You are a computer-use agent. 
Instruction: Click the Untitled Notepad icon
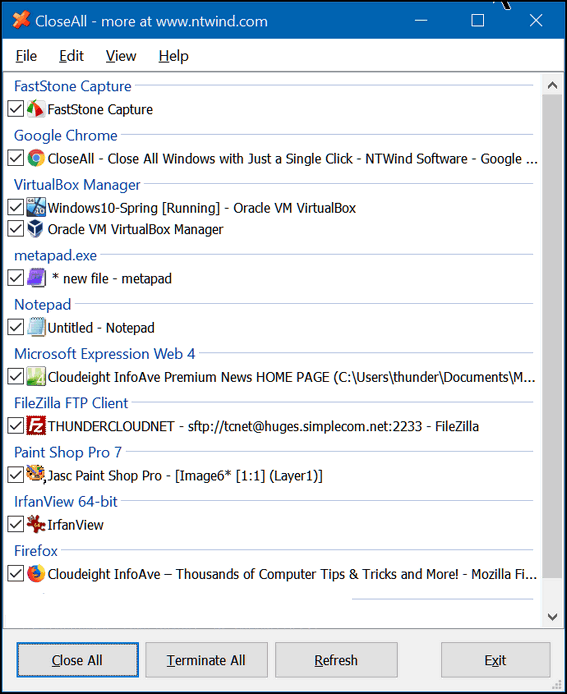pyautogui.click(x=35, y=328)
